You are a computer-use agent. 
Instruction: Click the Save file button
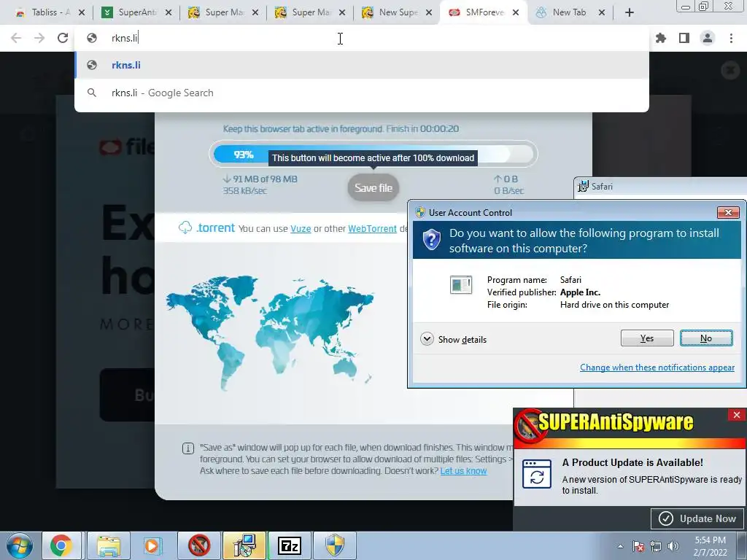coord(373,188)
